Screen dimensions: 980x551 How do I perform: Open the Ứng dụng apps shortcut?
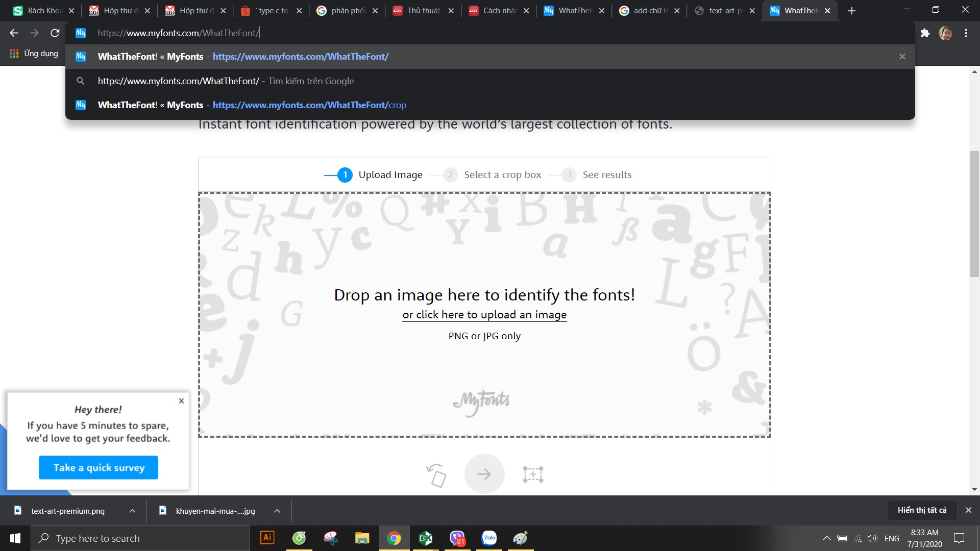[34, 53]
